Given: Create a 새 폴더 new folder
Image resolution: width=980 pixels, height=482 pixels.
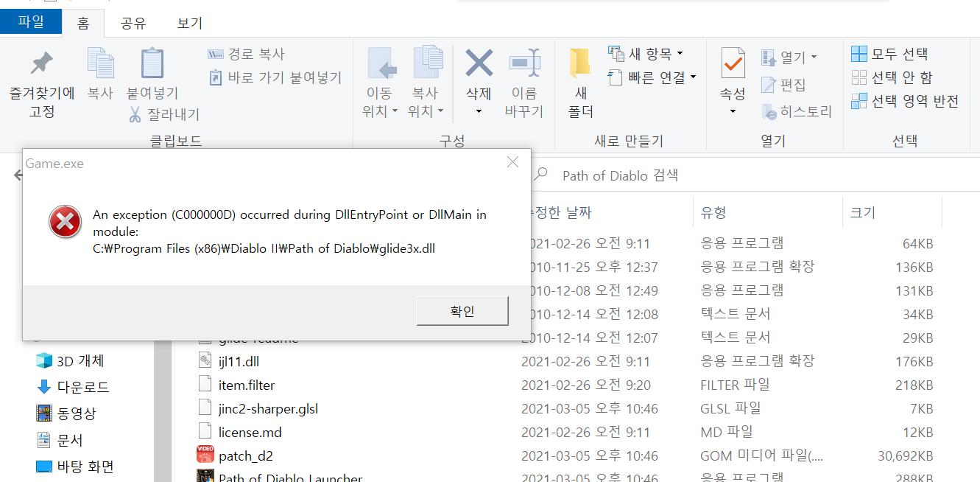Looking at the screenshot, I should (x=581, y=83).
